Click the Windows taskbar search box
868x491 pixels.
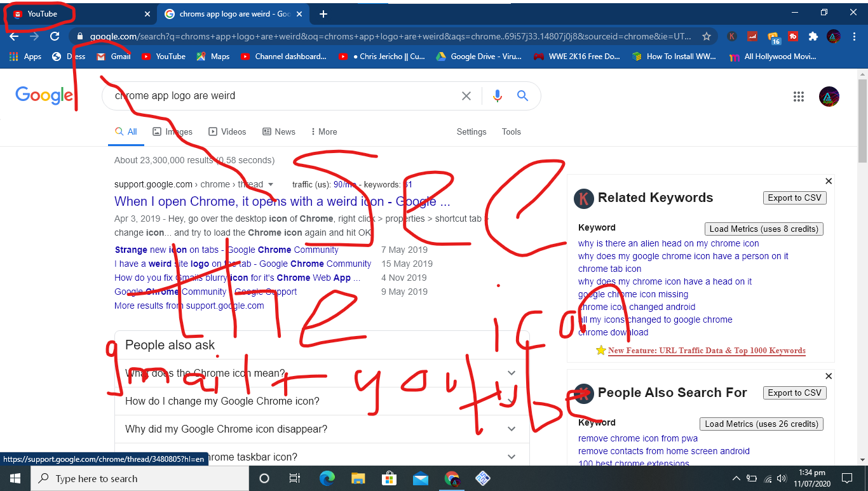pos(140,478)
